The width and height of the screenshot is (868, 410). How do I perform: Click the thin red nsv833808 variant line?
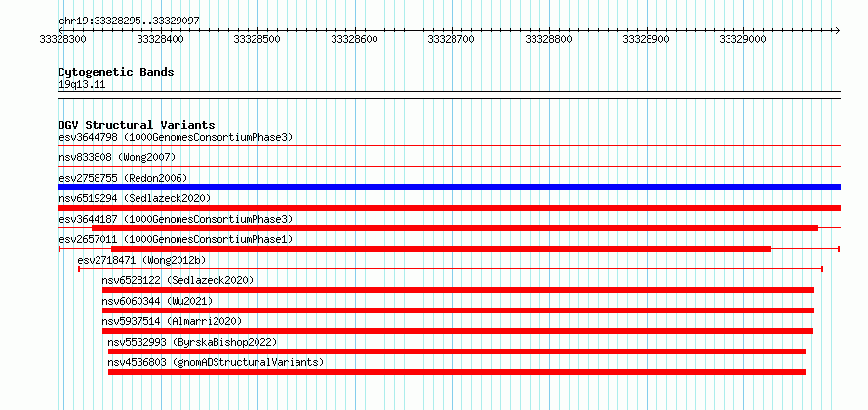(x=449, y=166)
